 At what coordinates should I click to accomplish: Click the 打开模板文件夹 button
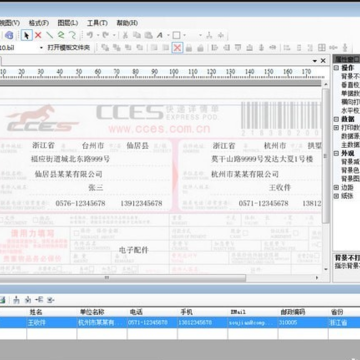(x=69, y=48)
